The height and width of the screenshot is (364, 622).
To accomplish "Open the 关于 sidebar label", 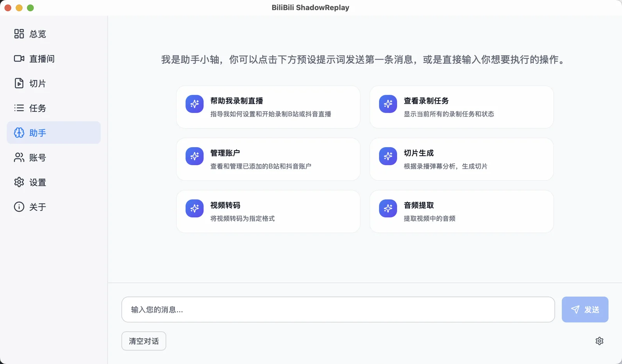I will (x=38, y=207).
